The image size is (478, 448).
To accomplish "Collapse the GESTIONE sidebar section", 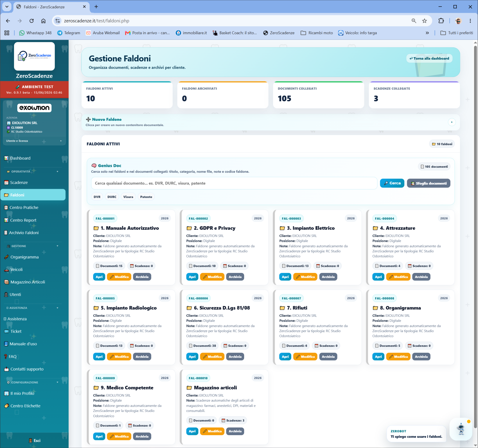I will 57,246.
